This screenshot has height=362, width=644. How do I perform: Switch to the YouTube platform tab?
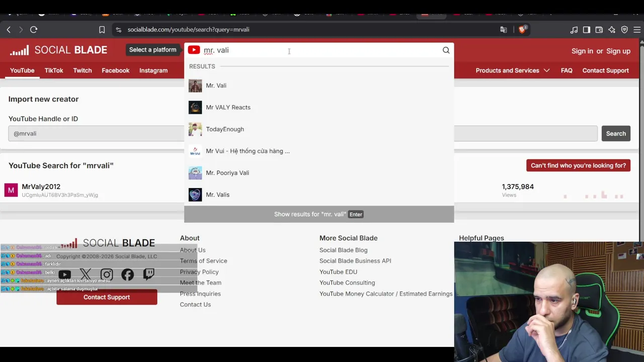tap(22, 70)
